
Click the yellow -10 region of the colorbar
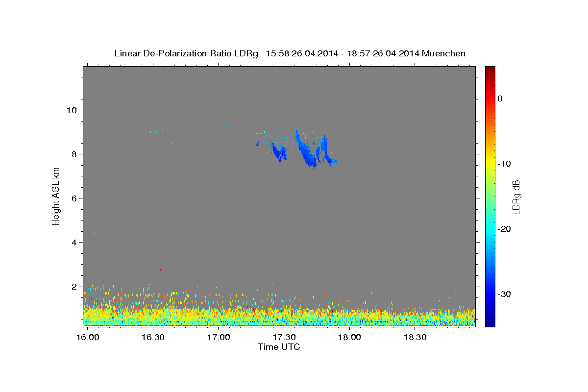pyautogui.click(x=490, y=164)
